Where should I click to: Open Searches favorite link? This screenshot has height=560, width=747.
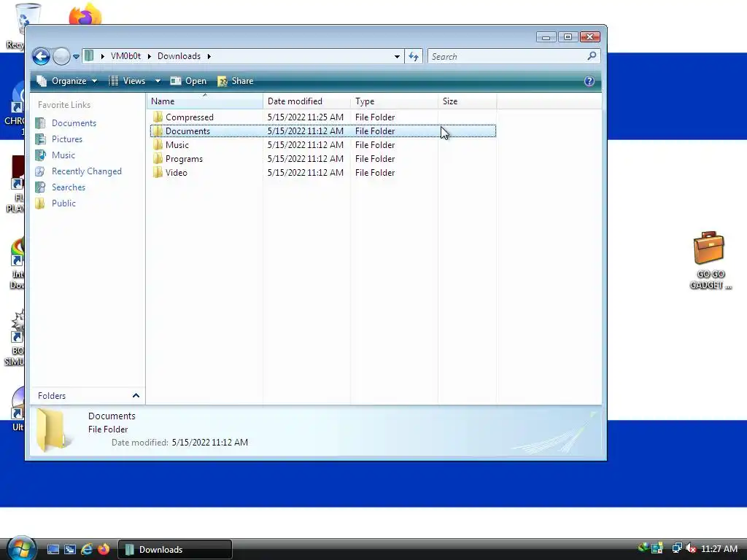[x=61, y=187]
